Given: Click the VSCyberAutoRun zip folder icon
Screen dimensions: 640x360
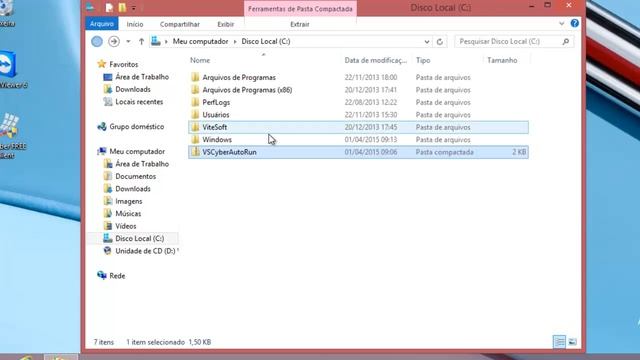Looking at the screenshot, I should coord(195,152).
